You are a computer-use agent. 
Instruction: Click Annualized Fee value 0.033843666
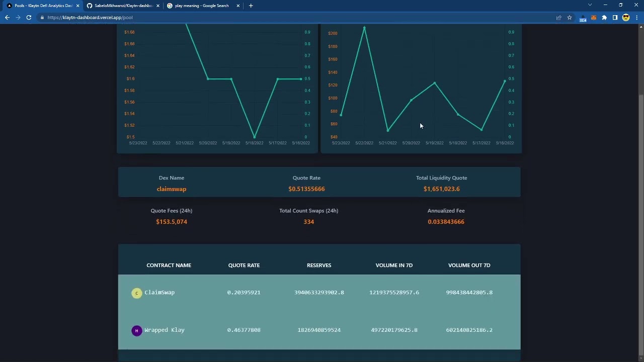coord(446,222)
